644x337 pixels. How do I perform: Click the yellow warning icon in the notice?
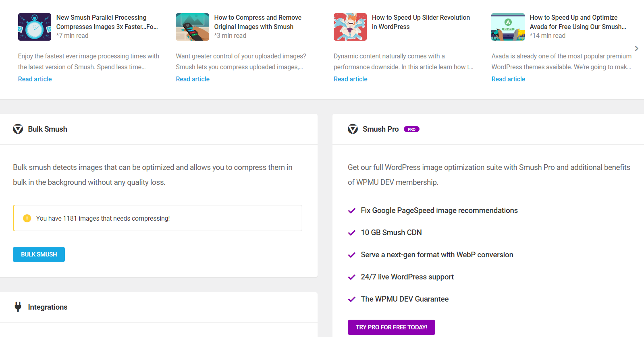(27, 218)
